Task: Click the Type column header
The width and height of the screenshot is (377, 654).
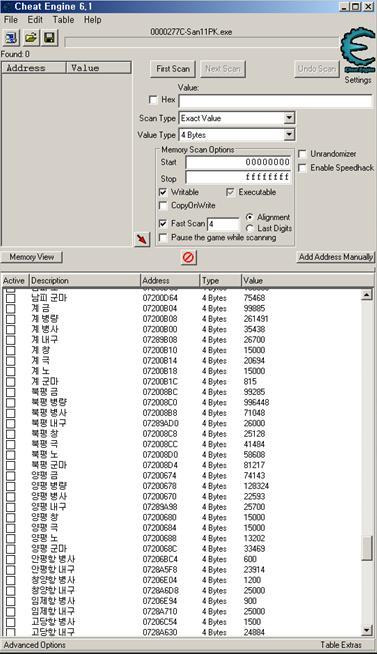Action: pos(221,281)
